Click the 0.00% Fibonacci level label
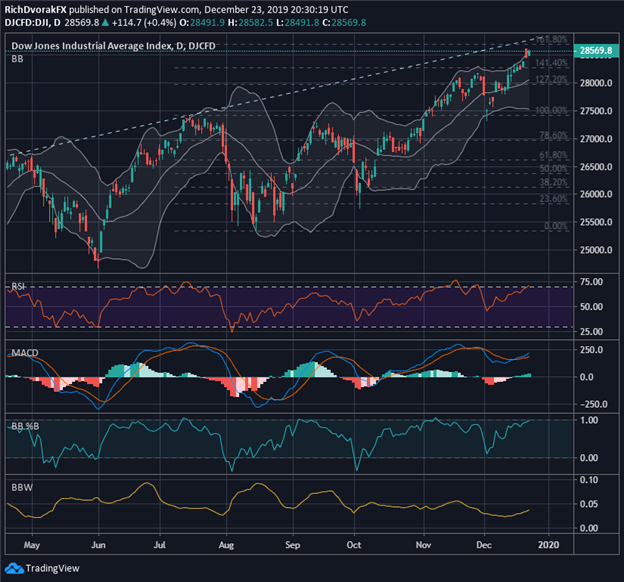 (x=556, y=226)
